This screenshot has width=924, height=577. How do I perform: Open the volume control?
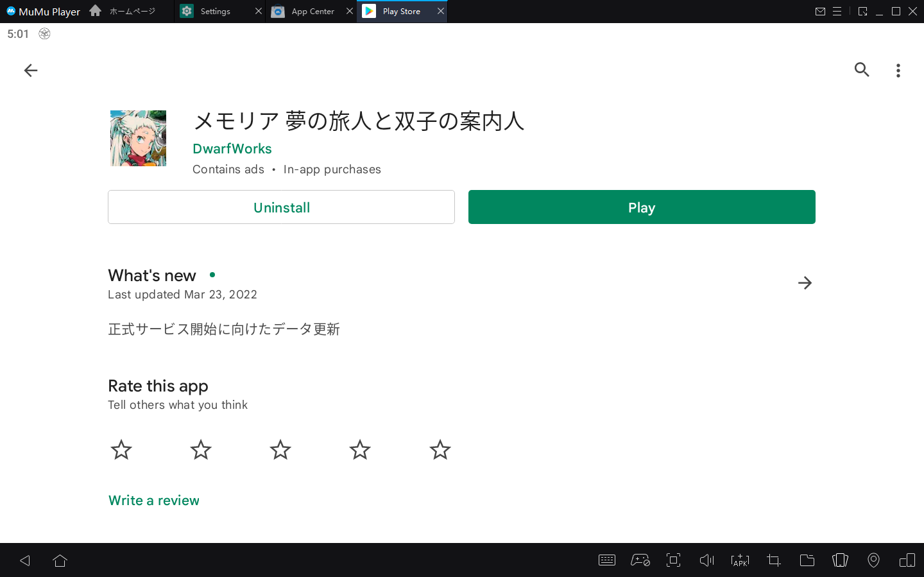point(706,560)
